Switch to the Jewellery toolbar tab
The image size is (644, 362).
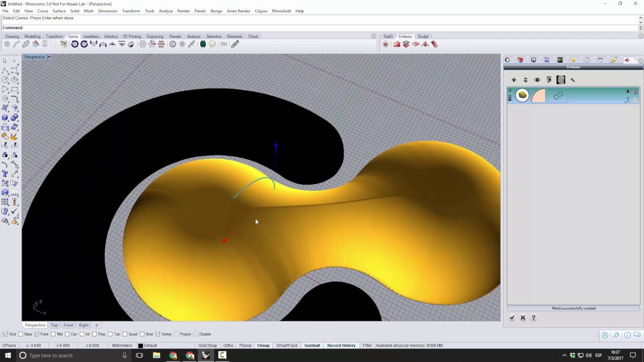coord(91,37)
